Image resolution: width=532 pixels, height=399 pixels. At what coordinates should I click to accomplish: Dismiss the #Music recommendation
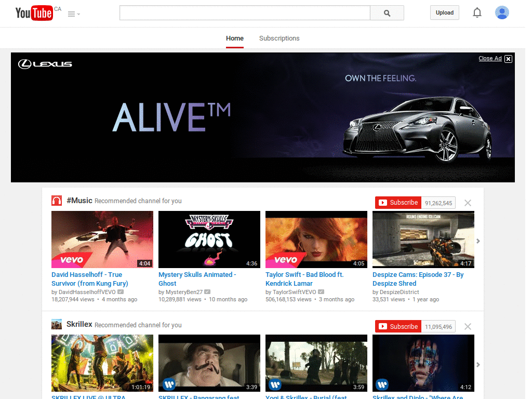tap(468, 203)
